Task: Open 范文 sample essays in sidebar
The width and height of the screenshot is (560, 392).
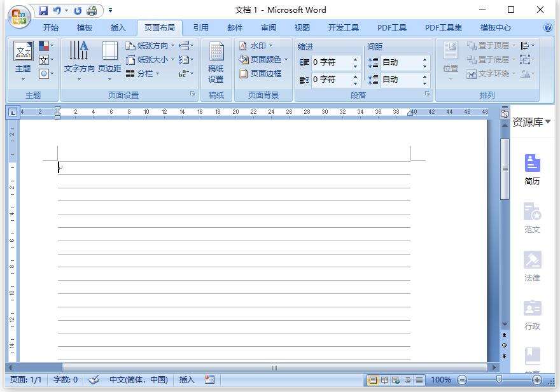Action: coord(532,218)
